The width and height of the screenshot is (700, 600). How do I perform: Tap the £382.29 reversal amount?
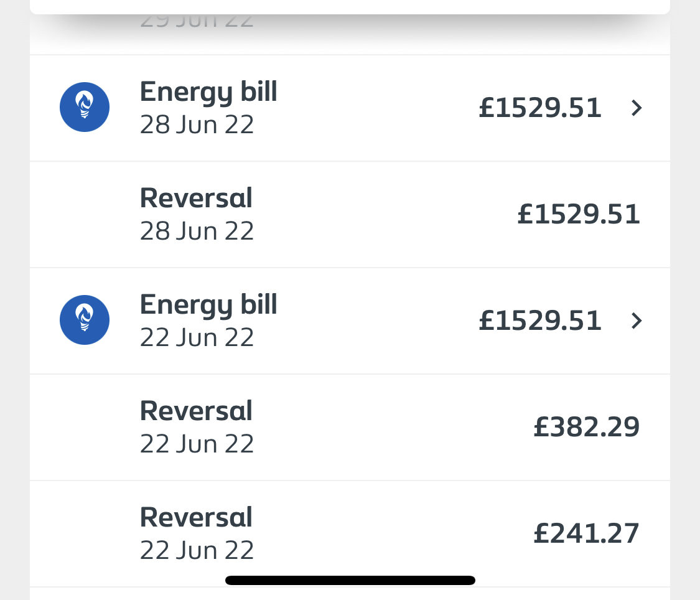click(587, 428)
